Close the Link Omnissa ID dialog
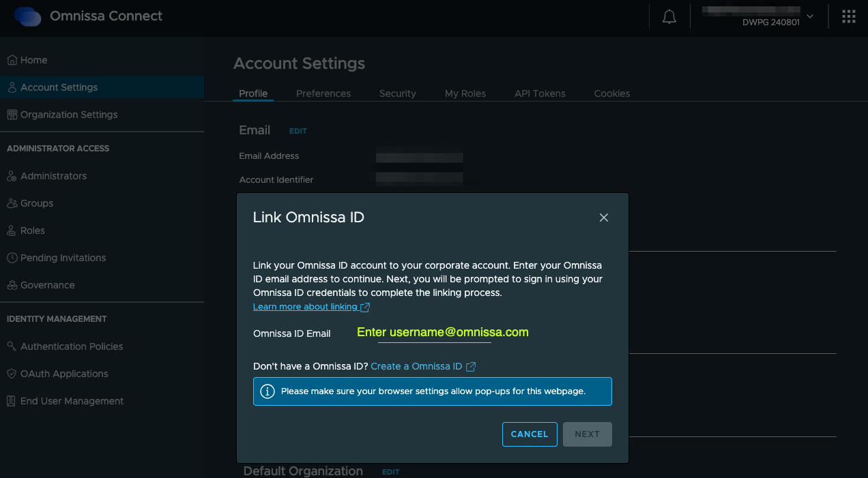Image resolution: width=868 pixels, height=478 pixels. tap(603, 218)
